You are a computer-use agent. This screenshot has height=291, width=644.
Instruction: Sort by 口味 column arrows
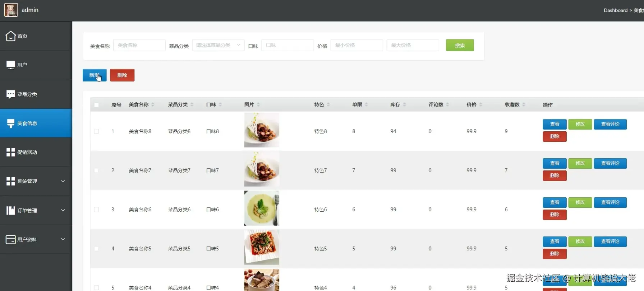tap(220, 104)
